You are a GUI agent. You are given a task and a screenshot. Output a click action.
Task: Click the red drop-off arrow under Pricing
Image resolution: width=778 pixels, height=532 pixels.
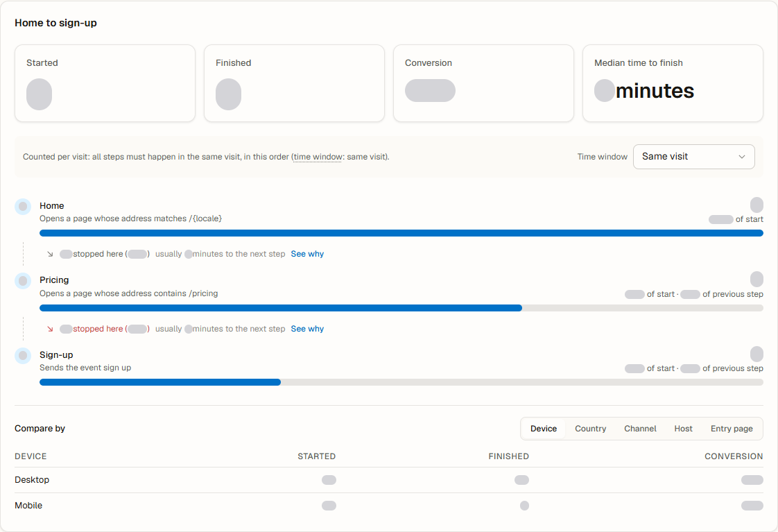coord(50,329)
